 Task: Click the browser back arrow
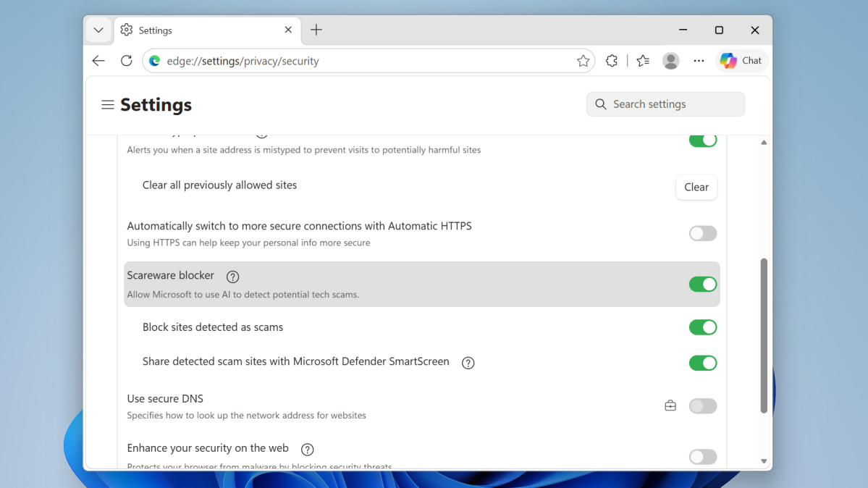(x=98, y=61)
